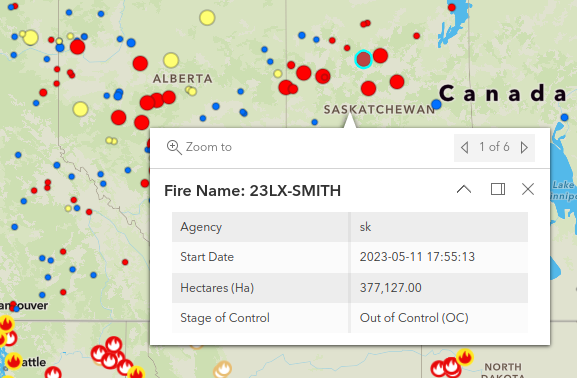Viewport: 577px width, 378px height.
Task: Click the Zoom to magnifier icon
Action: (x=174, y=147)
